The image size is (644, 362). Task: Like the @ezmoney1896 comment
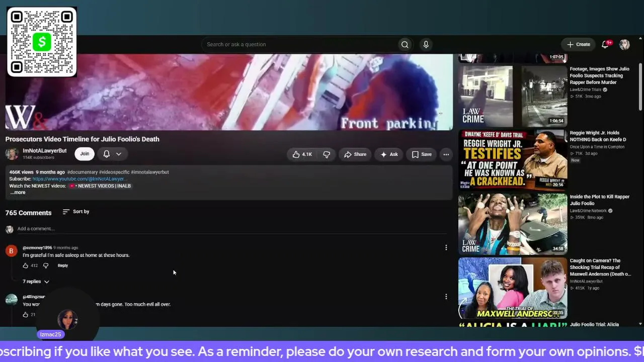pos(26,265)
